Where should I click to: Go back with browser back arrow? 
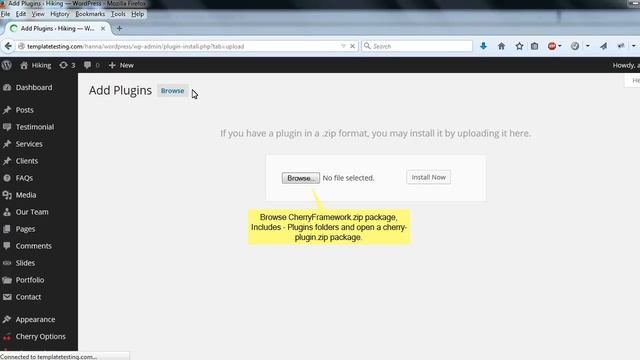pos(8,46)
